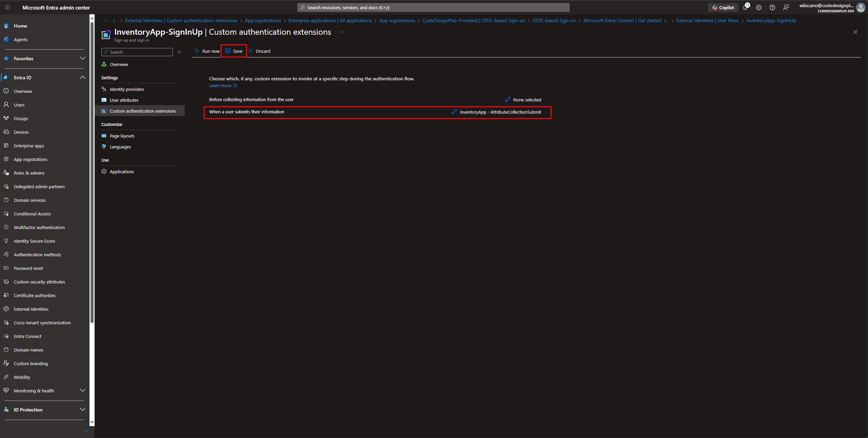This screenshot has height=438, width=868.
Task: Select Custom authentication extensions menu item
Action: pyautogui.click(x=140, y=111)
